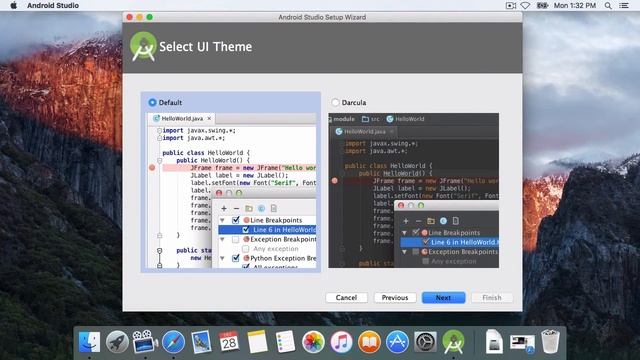Screen dimensions: 640x360
Task: Select the Darcula theme radio button
Action: 335,102
